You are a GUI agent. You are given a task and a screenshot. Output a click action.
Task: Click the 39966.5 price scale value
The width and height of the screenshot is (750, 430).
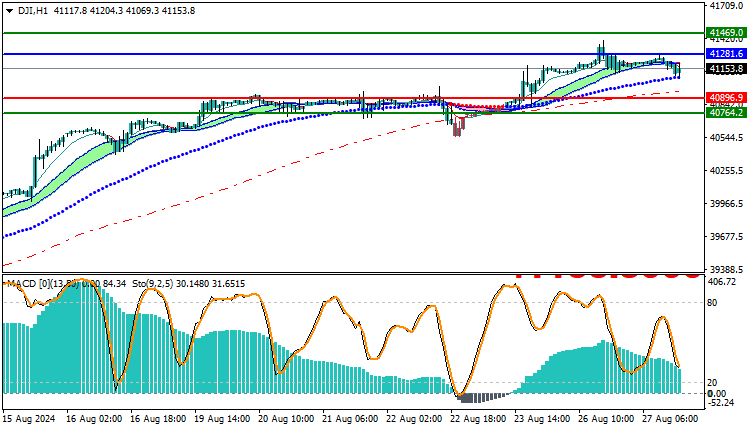tap(727, 204)
